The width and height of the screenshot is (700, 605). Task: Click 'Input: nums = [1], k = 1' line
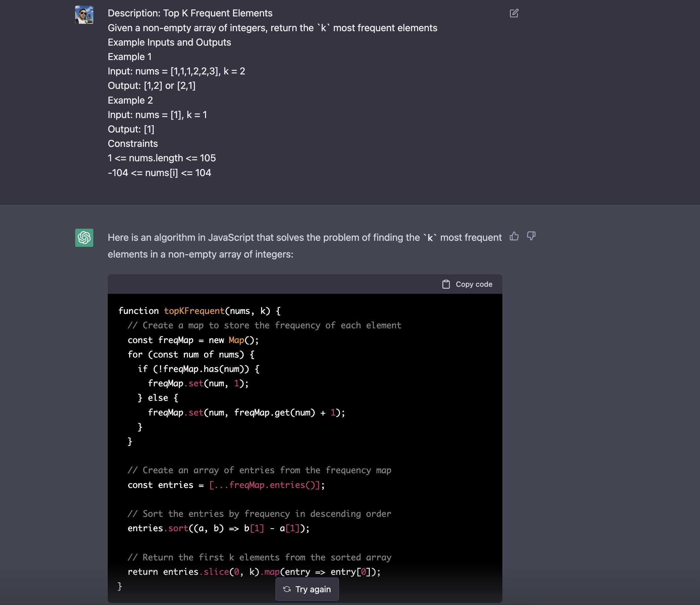(x=157, y=115)
